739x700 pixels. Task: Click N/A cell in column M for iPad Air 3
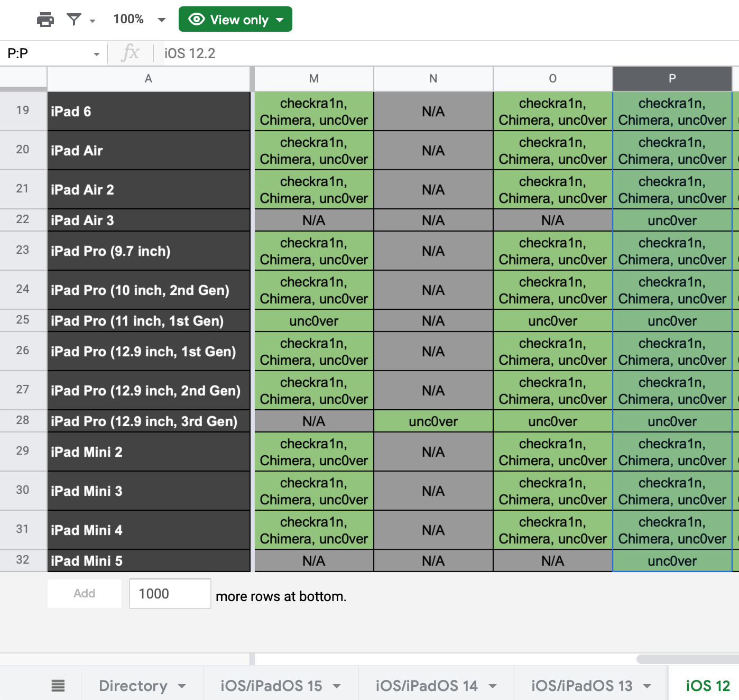coord(314,220)
